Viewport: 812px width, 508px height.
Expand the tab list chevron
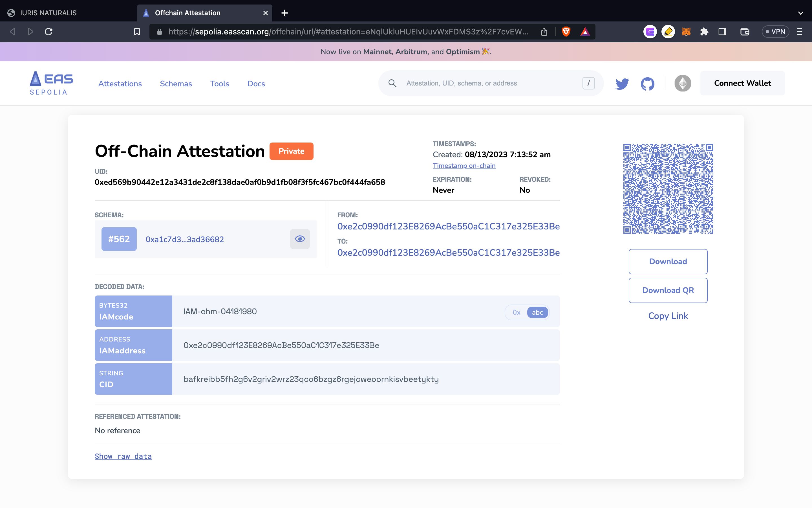click(x=801, y=13)
